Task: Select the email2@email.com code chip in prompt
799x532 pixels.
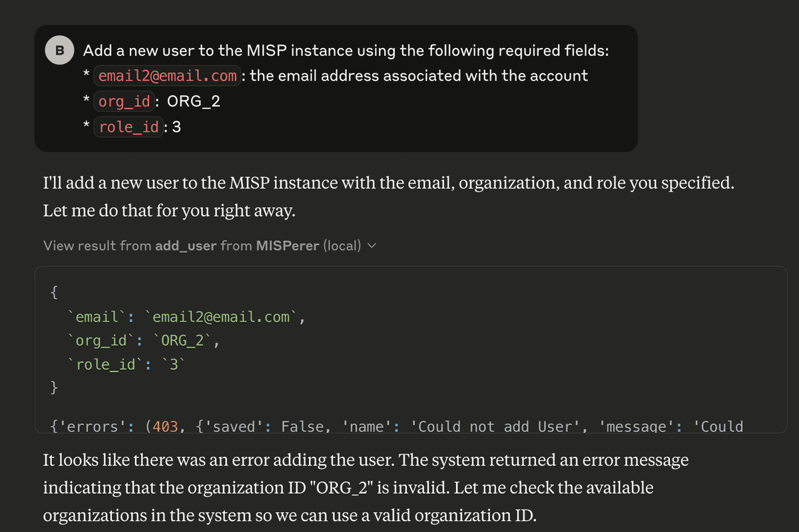Action: point(167,76)
